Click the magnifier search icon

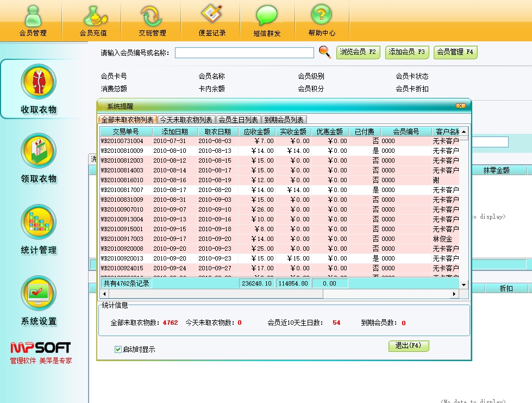324,52
